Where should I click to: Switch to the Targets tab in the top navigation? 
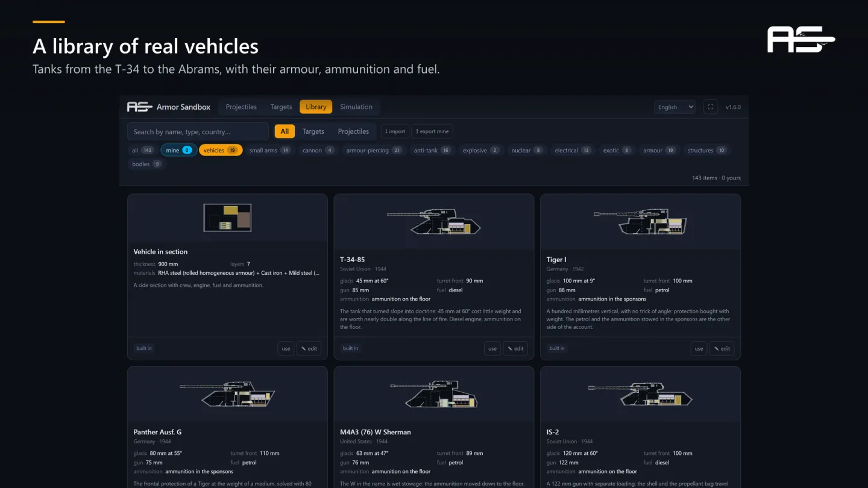[281, 107]
